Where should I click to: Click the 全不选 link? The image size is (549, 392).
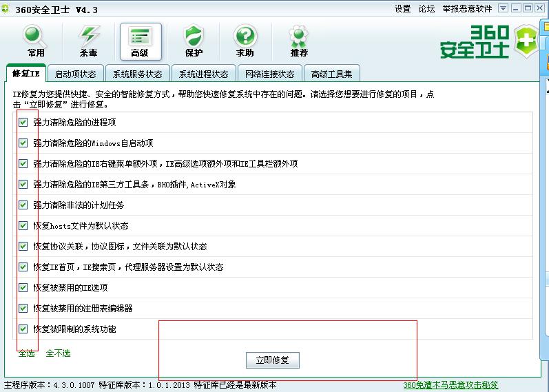click(58, 353)
